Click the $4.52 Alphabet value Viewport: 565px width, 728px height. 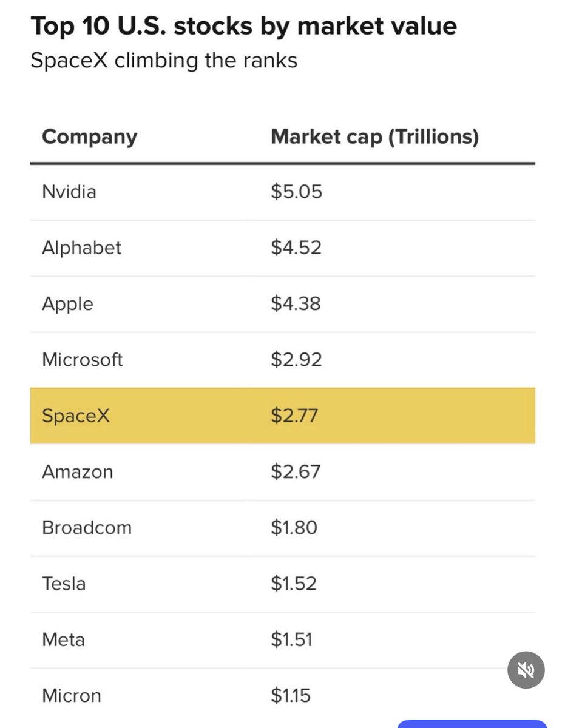pyautogui.click(x=296, y=248)
